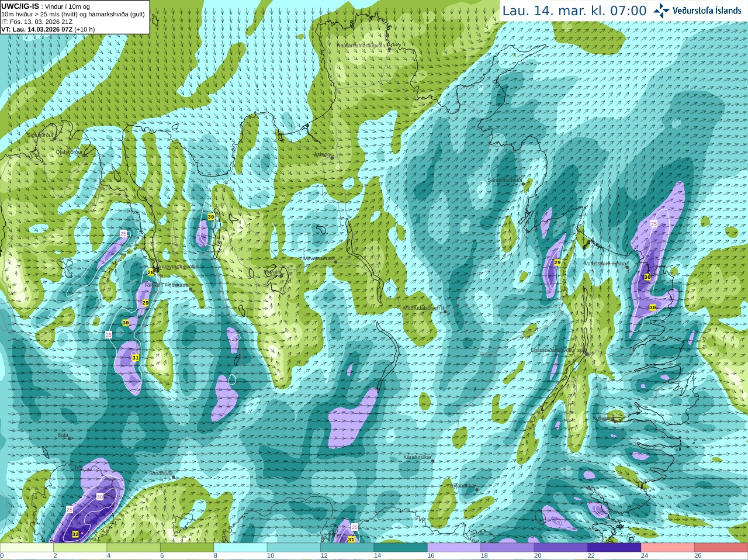Viewport: 748px width, 560px height.
Task: Click the yellow 29 gust marker west of Vatnsskarð eystra
Action: click(557, 262)
